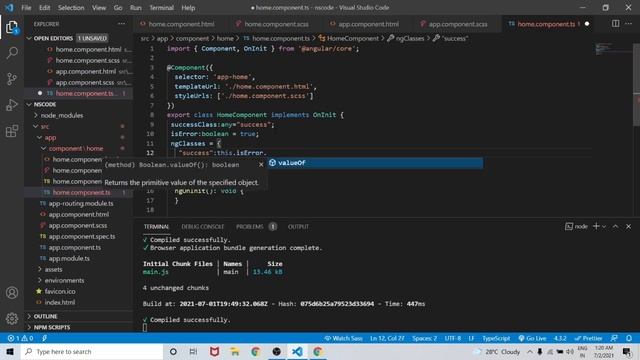Open Windows Start menu
The width and height of the screenshot is (640, 360).
point(10,351)
